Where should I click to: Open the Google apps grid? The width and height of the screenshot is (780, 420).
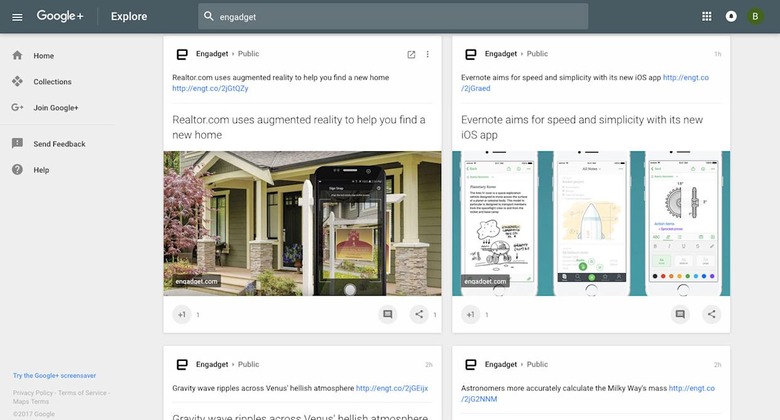(707, 16)
